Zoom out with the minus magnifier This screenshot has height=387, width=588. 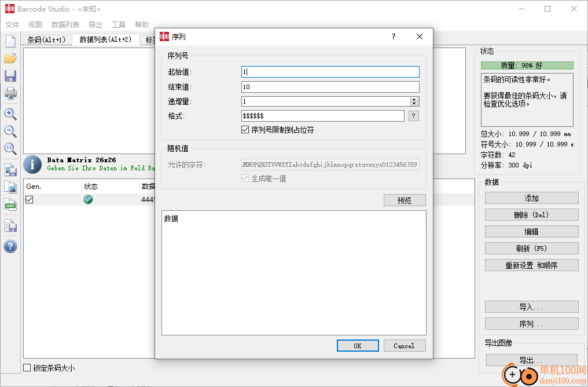10,132
